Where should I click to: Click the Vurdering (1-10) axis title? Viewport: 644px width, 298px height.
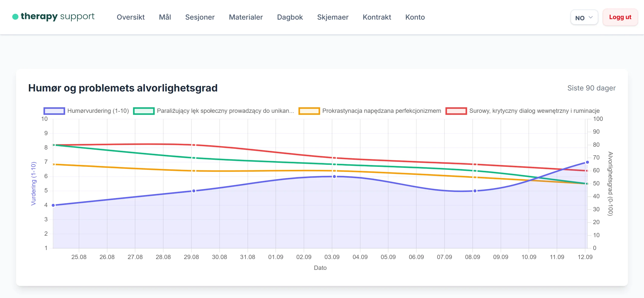click(33, 183)
